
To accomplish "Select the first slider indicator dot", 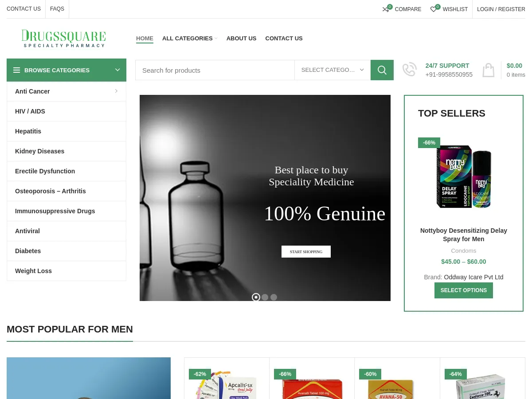I will coord(256,297).
